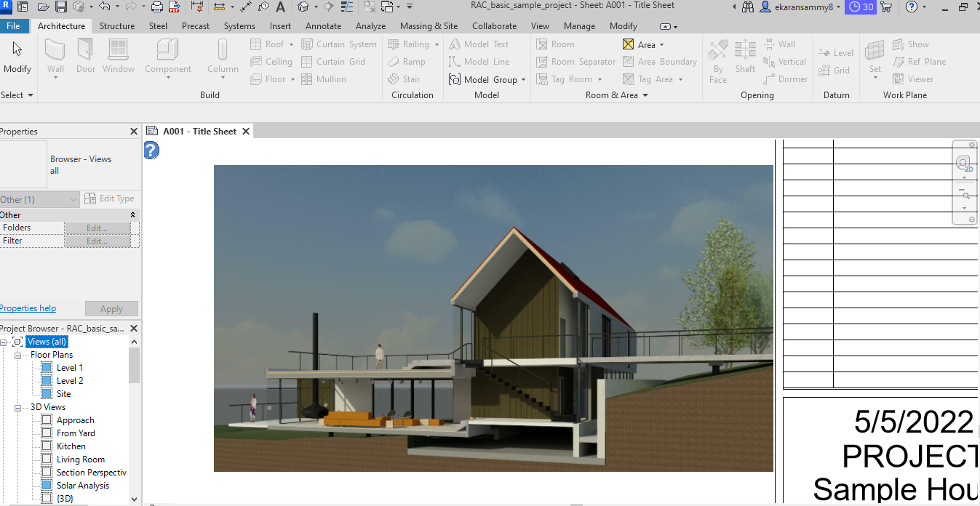Click the Edit Type button
This screenshot has height=506, width=980.
(110, 198)
